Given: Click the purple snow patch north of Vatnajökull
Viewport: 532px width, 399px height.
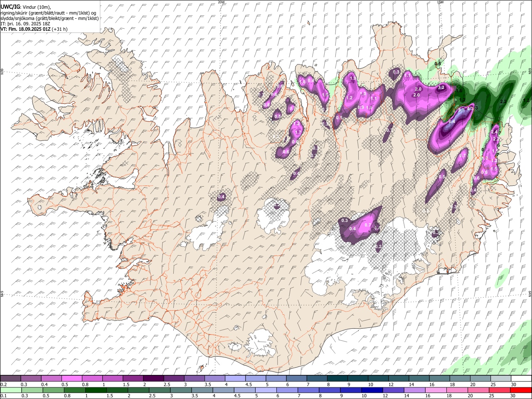Looking at the screenshot, I should click(360, 226).
